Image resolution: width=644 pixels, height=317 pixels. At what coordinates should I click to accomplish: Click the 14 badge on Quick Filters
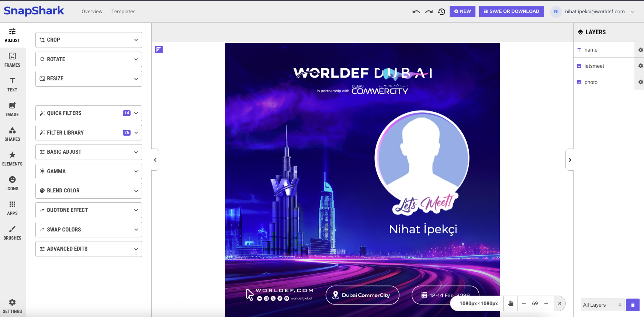click(127, 113)
